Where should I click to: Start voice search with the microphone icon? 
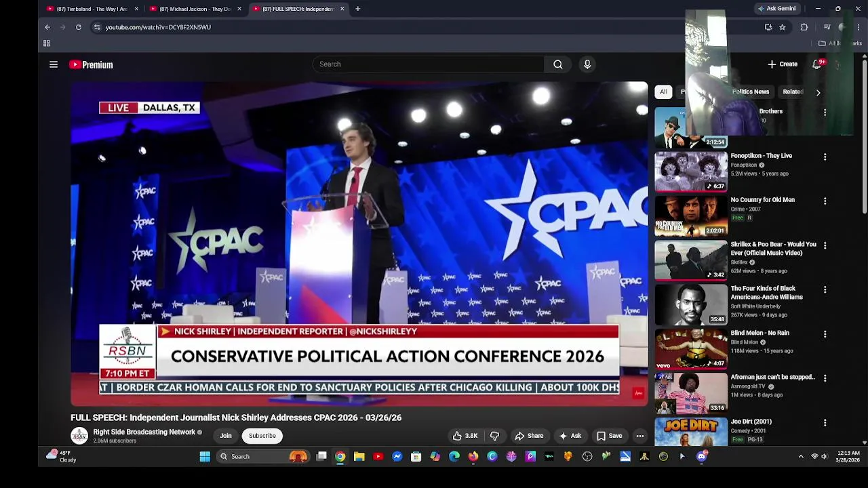click(x=587, y=64)
